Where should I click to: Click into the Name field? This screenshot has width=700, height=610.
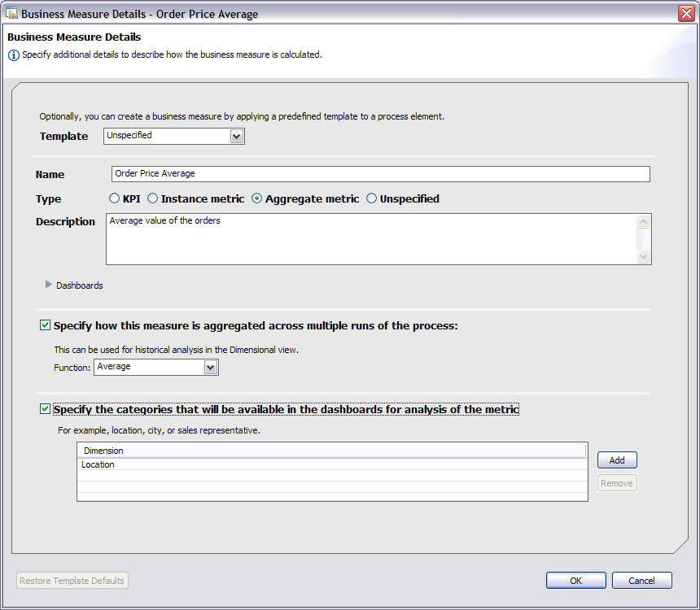pyautogui.click(x=380, y=173)
